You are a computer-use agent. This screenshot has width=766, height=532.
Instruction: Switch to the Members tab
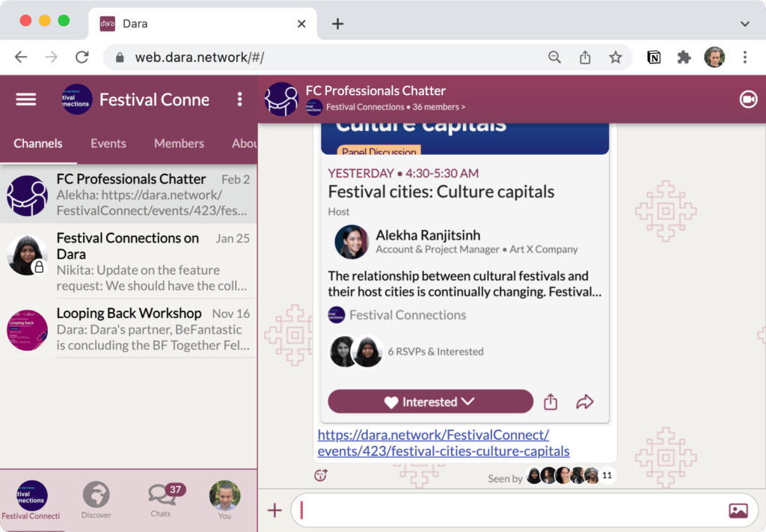click(179, 143)
